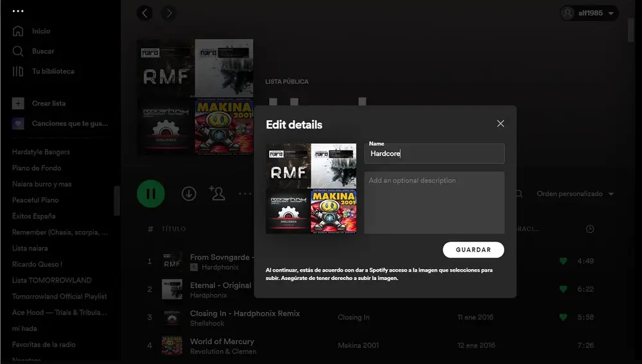This screenshot has height=364, width=642.
Task: Click the clock duration column icon
Action: [589, 229]
